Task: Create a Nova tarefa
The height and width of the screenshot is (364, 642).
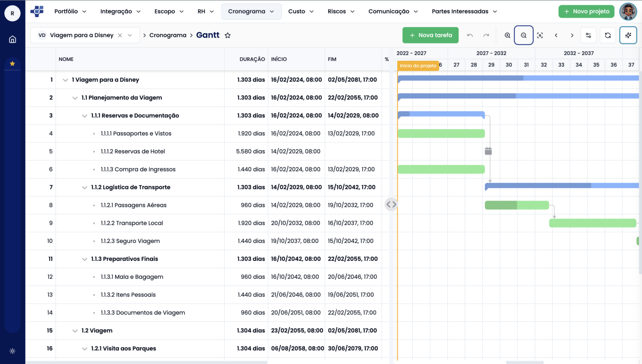Action: [431, 35]
